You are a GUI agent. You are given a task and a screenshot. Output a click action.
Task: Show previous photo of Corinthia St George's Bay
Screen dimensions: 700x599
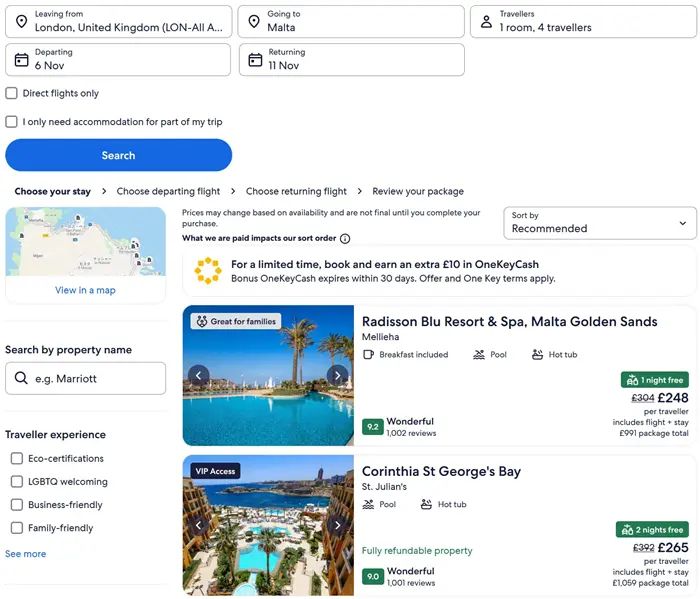[x=198, y=525]
